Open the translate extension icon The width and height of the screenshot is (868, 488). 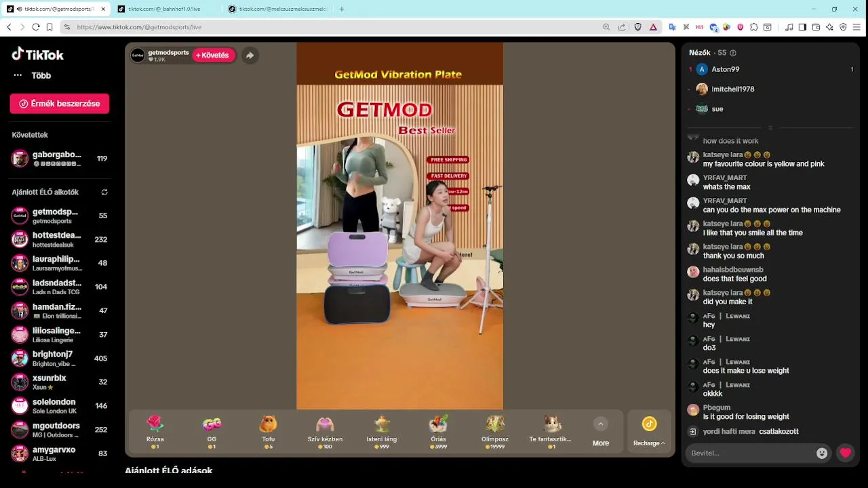(673, 27)
